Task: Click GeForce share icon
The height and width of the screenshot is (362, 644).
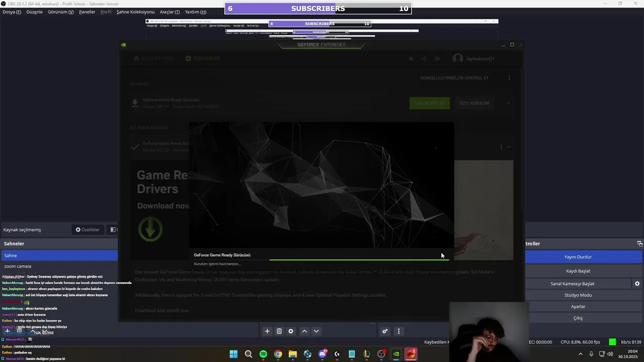Action: pyautogui.click(x=424, y=58)
